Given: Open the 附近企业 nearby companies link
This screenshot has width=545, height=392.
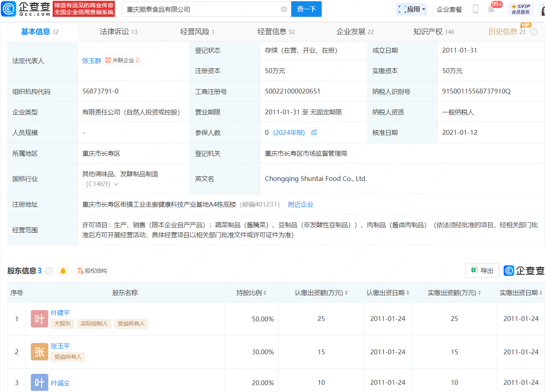Looking at the screenshot, I should (301, 204).
